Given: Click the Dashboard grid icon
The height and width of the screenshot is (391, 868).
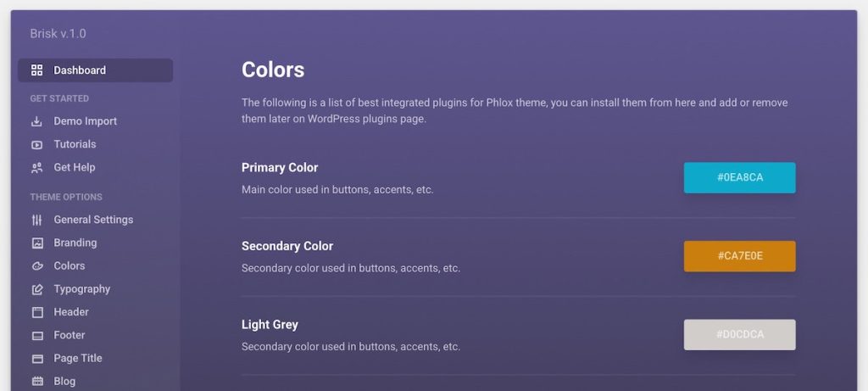Looking at the screenshot, I should click(x=37, y=70).
